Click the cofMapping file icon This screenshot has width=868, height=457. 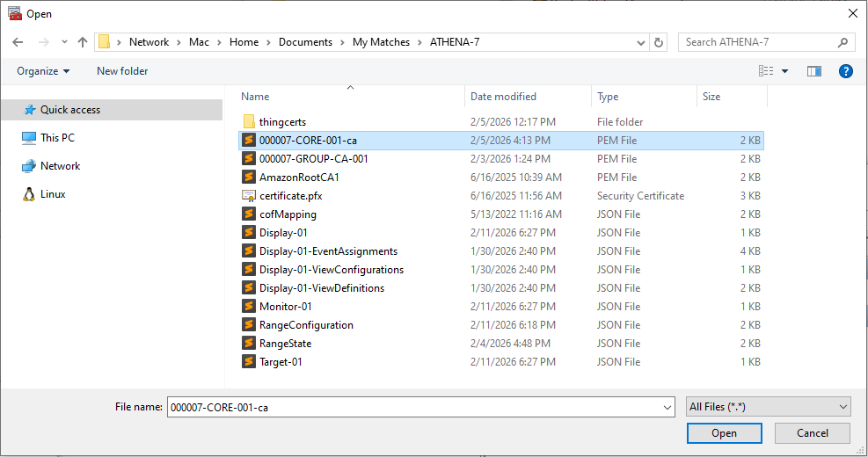coord(249,214)
